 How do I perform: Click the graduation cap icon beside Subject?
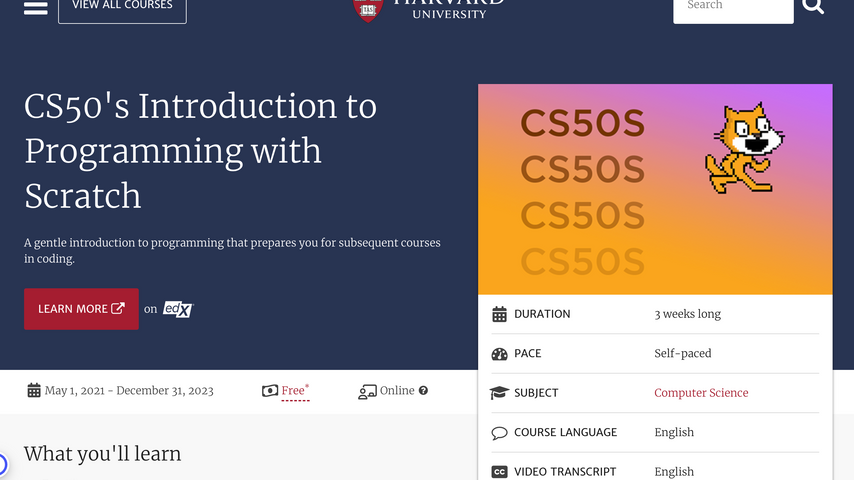tap(499, 393)
